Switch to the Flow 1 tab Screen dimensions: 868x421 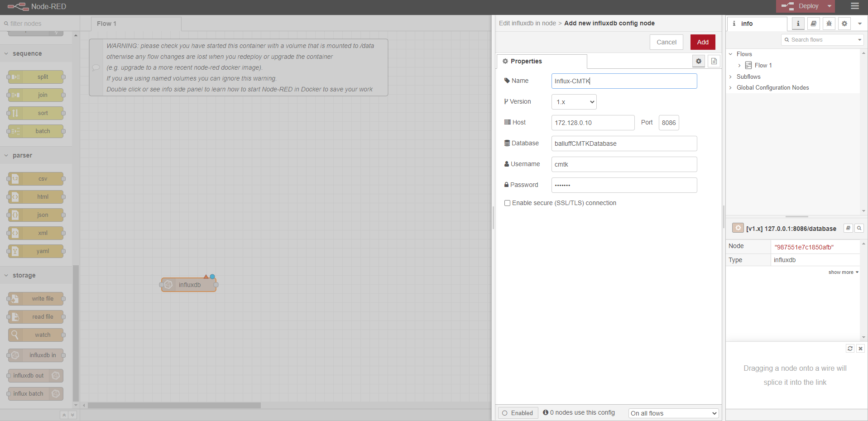click(136, 24)
